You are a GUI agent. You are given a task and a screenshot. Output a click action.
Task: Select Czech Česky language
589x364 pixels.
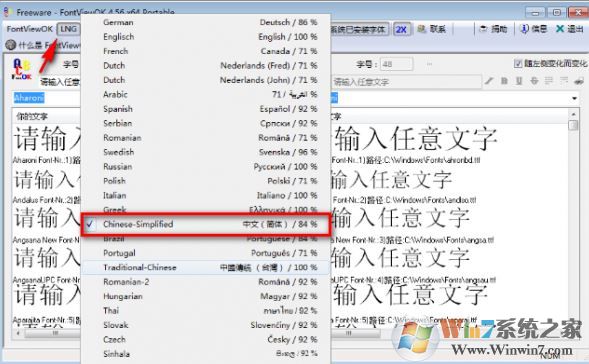[x=206, y=340]
